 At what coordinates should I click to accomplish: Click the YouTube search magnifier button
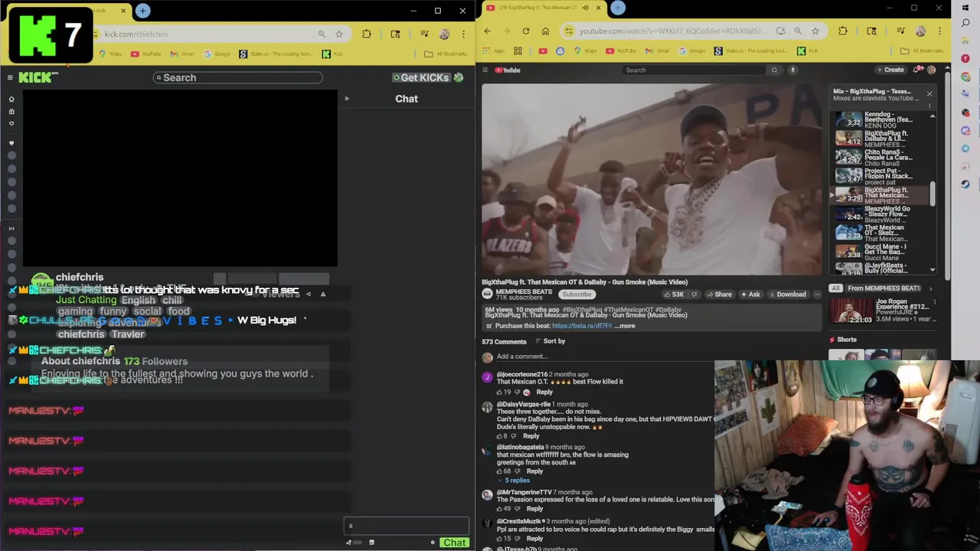pos(774,70)
